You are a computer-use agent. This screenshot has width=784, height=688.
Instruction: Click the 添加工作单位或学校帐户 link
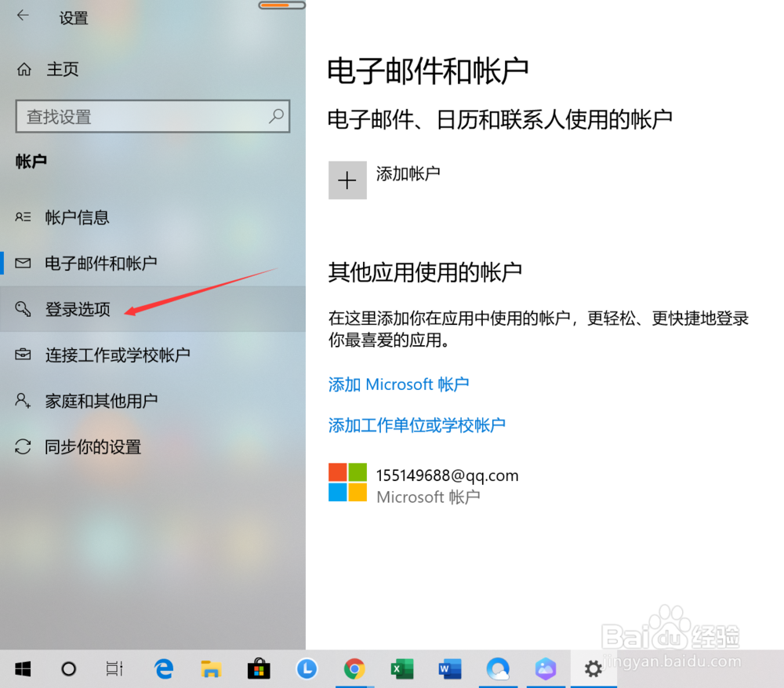point(417,424)
